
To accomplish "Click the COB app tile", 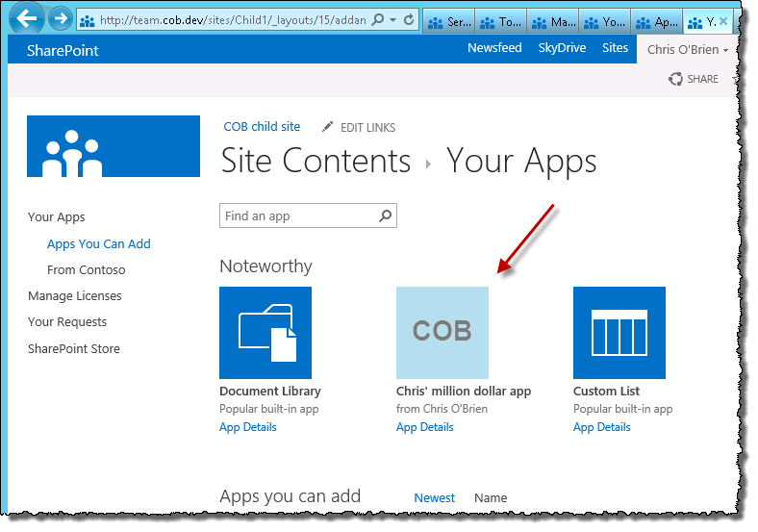I will [442, 333].
